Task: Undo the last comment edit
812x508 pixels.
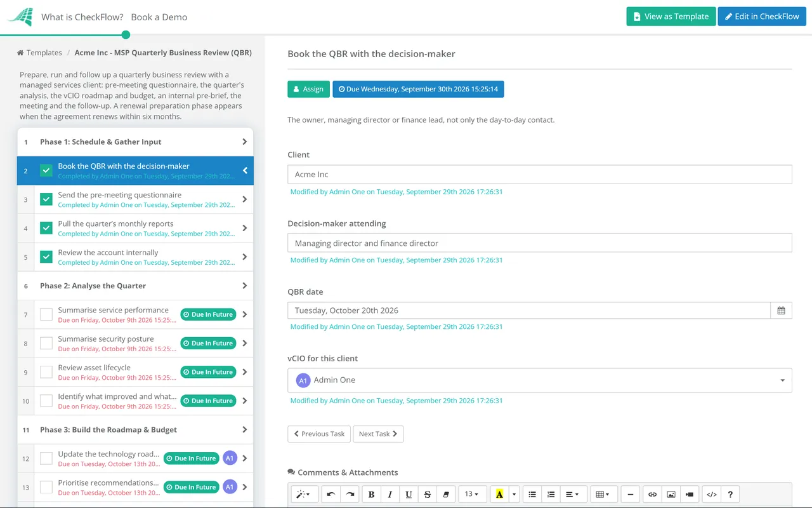Action: (x=331, y=494)
